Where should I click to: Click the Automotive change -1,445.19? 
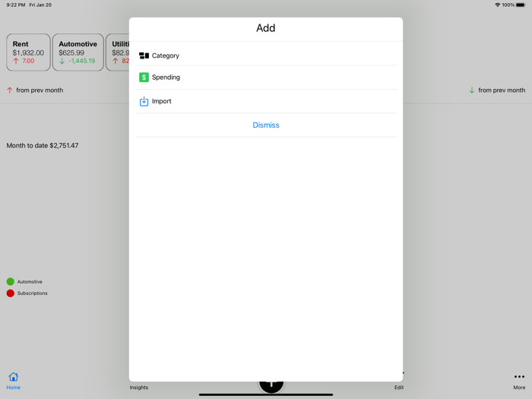coord(82,61)
